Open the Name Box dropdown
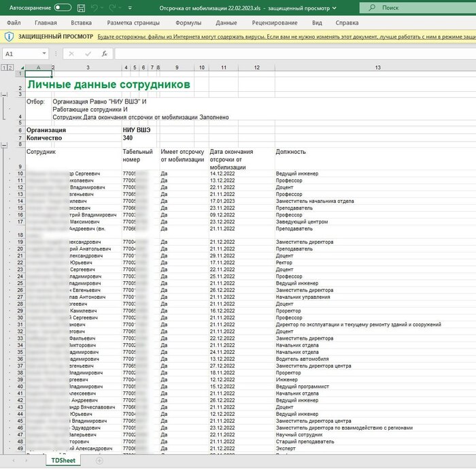The height and width of the screenshot is (469, 476). [44, 53]
